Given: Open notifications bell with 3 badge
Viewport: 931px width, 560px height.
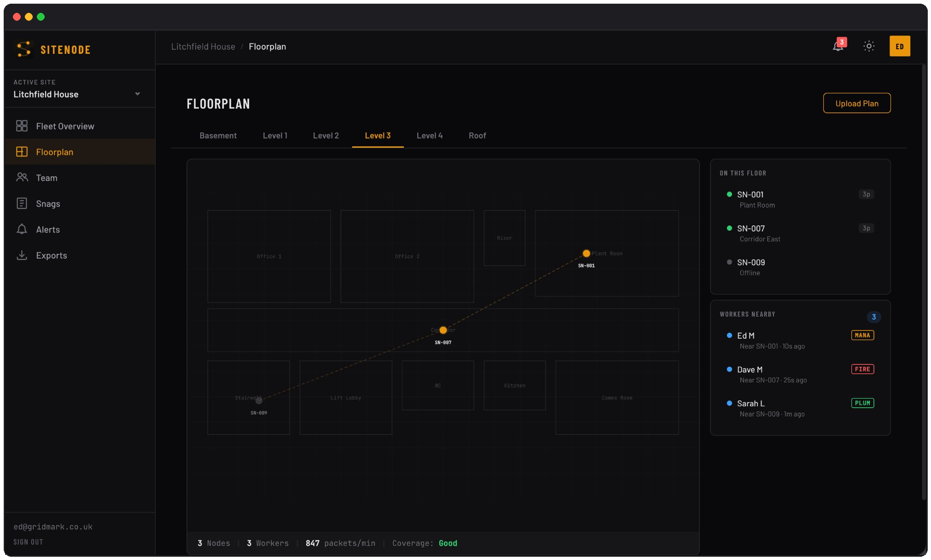Looking at the screenshot, I should (838, 46).
